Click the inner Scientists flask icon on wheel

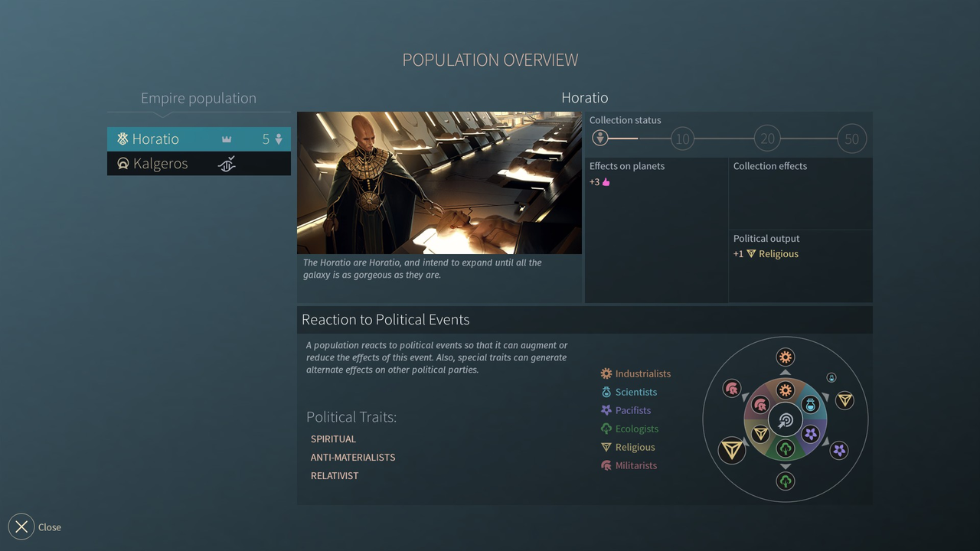pyautogui.click(x=810, y=406)
